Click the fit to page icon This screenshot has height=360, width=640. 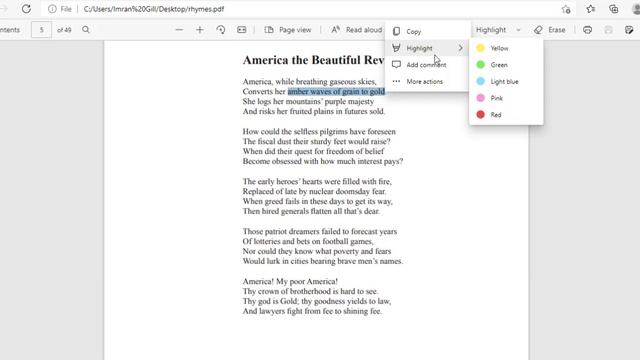point(242,30)
